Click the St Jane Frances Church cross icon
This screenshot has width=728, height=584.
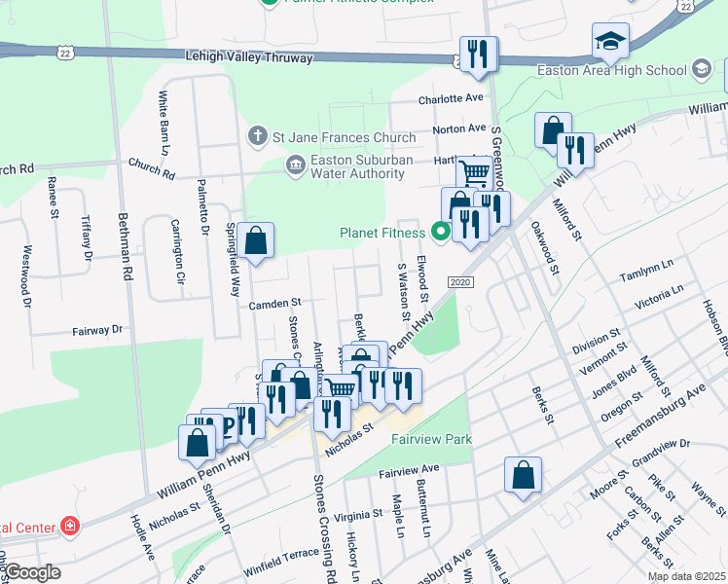click(258, 136)
